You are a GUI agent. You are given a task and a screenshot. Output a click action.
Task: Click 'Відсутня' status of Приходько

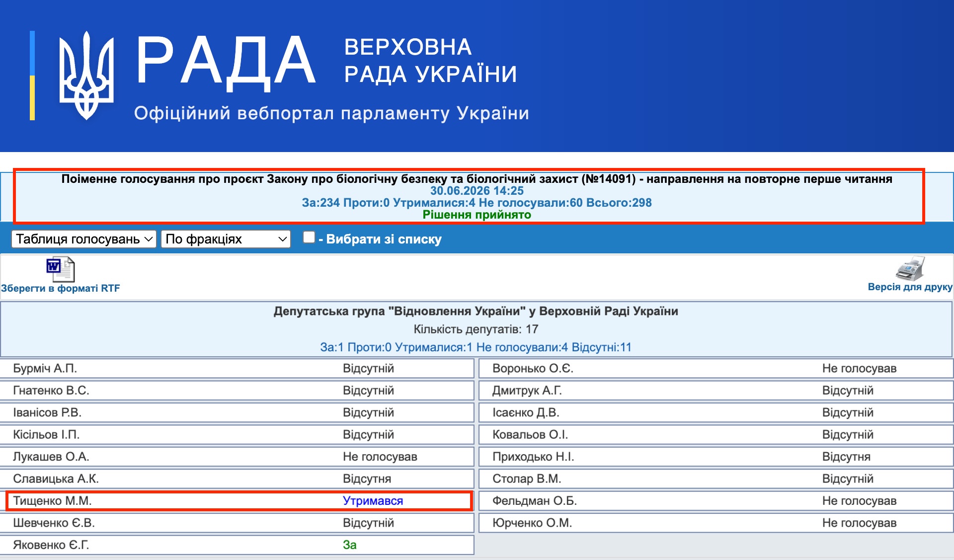point(846,456)
